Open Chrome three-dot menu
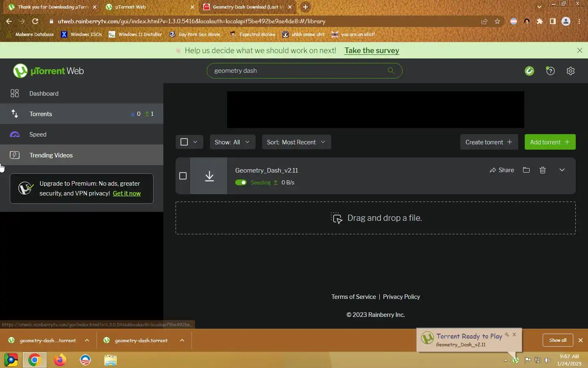588x368 pixels. 579,21
